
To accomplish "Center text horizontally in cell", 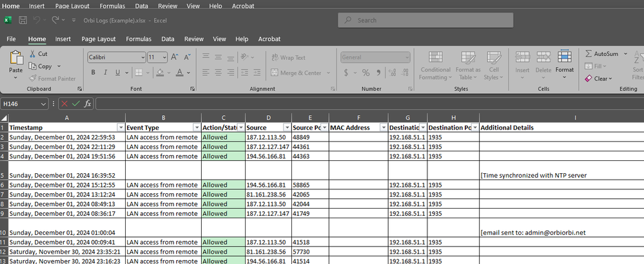I will pos(218,73).
